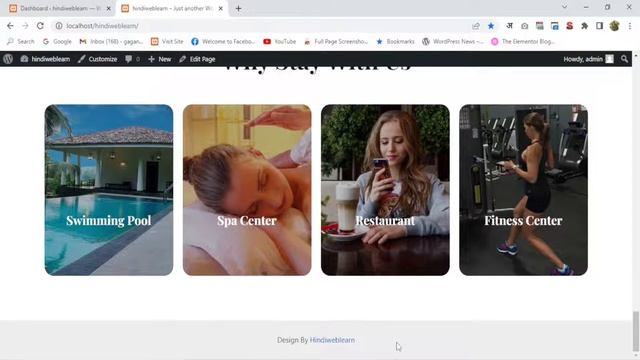This screenshot has height=360, width=640.
Task: Click the Fitness Center card
Action: click(x=523, y=190)
